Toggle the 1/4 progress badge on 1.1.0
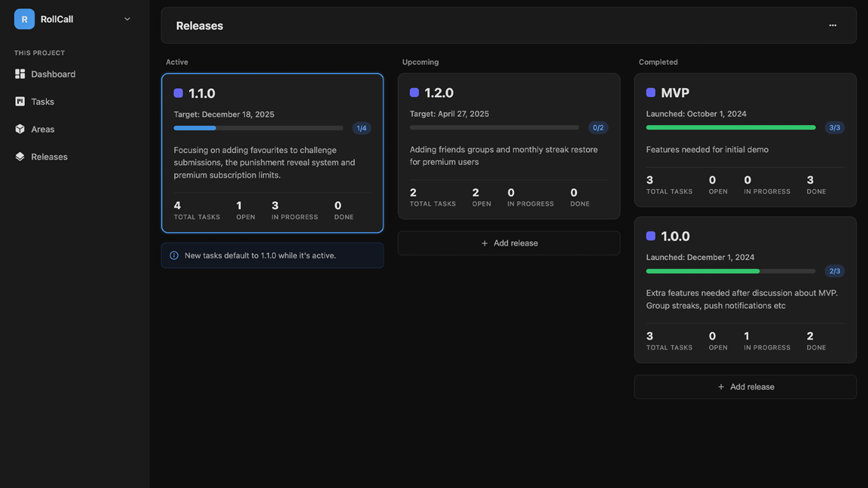Screen dimensions: 868x488 click(x=362, y=127)
